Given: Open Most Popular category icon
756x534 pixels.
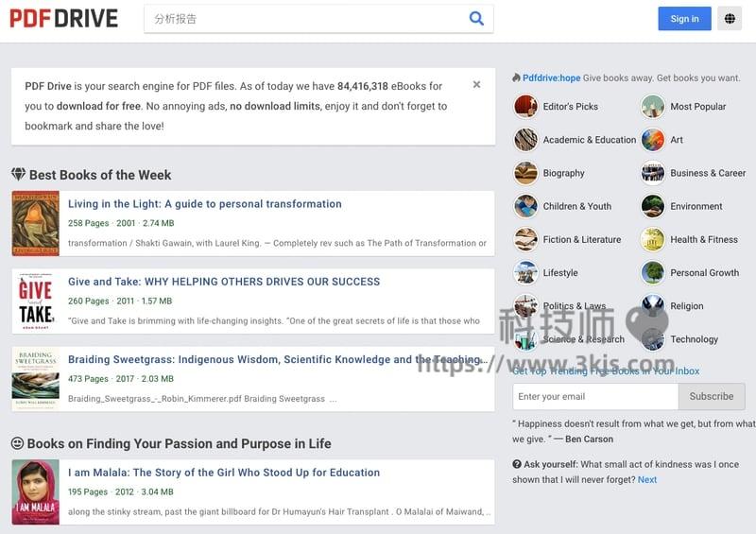Looking at the screenshot, I should point(653,107).
